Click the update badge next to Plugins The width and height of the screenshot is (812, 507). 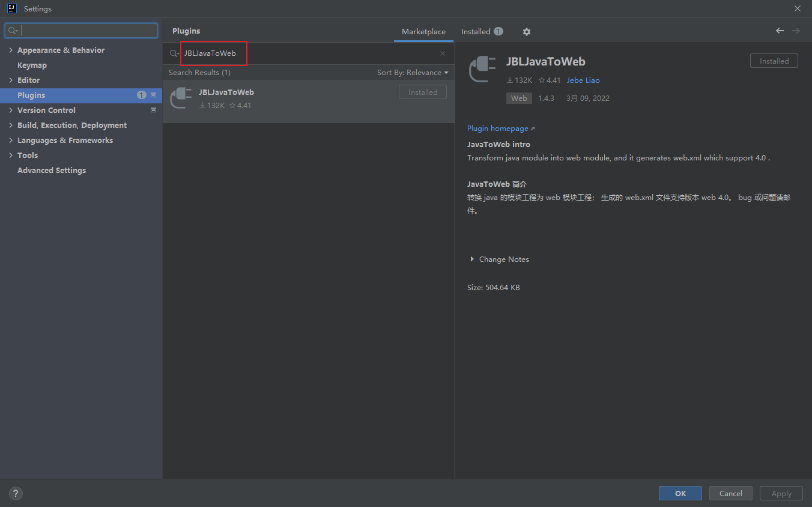pos(142,95)
